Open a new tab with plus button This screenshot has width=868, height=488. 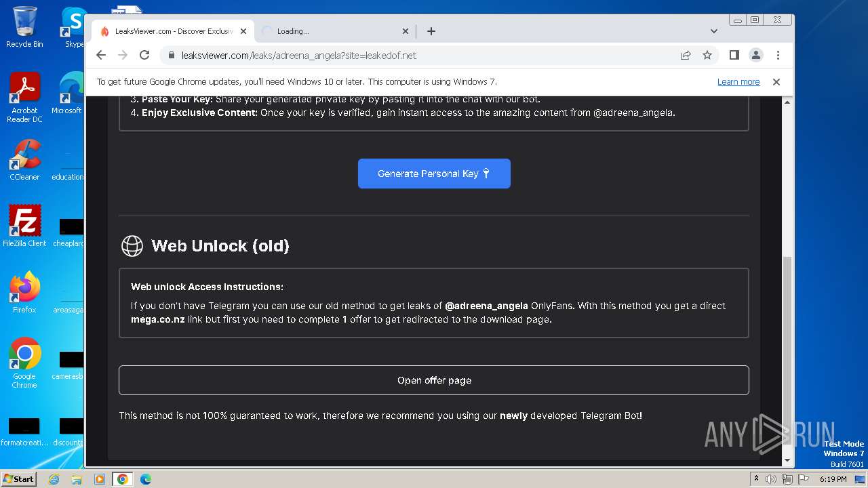tap(431, 31)
